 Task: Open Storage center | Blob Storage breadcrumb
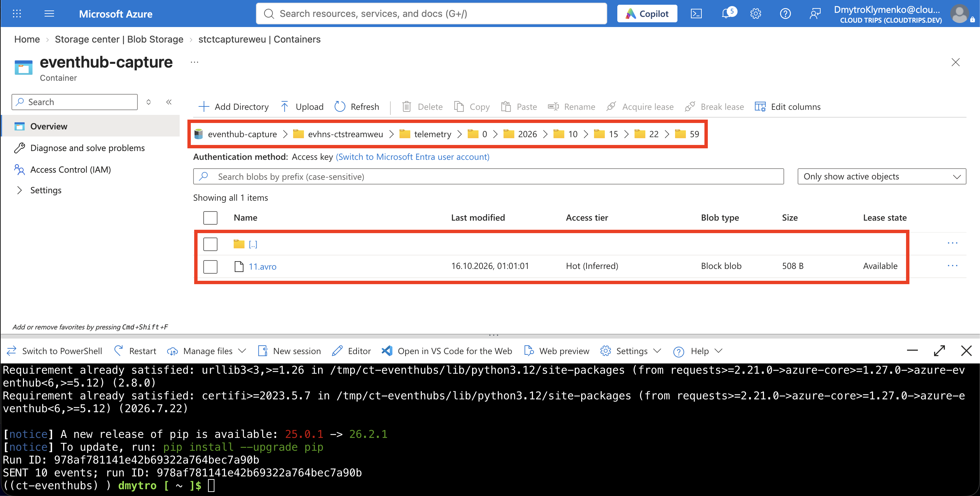pyautogui.click(x=119, y=39)
